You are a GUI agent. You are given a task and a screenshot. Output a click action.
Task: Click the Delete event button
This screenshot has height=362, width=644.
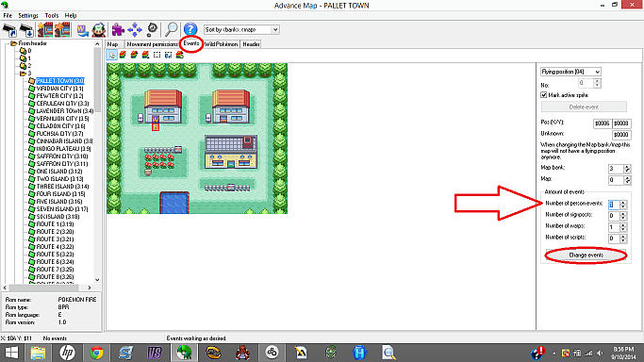(584, 107)
